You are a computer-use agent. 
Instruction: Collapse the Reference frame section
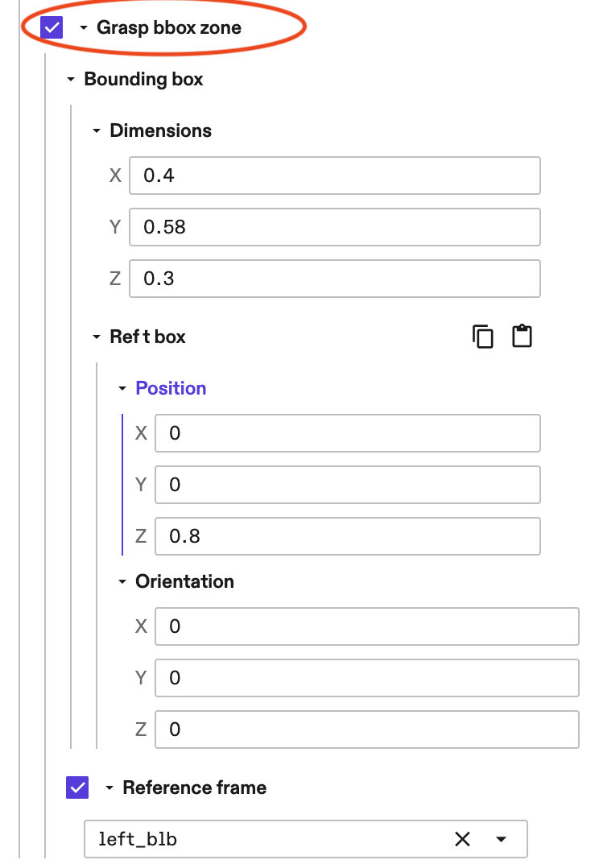(109, 788)
